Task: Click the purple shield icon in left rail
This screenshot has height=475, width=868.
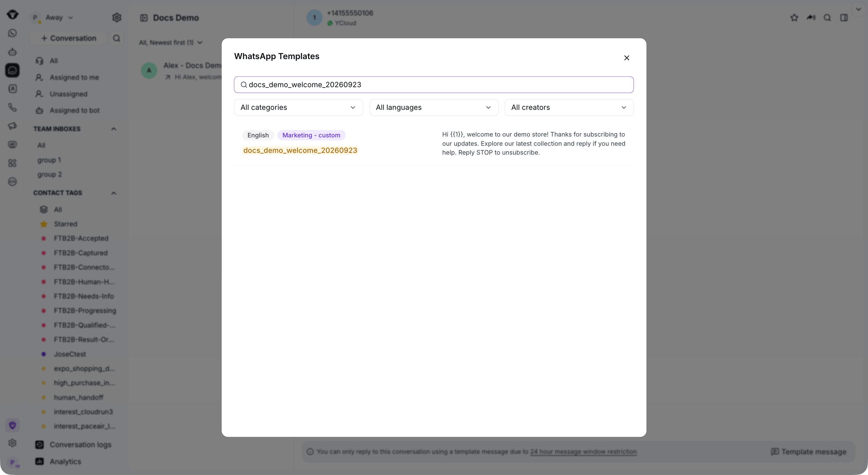Action: click(x=12, y=425)
